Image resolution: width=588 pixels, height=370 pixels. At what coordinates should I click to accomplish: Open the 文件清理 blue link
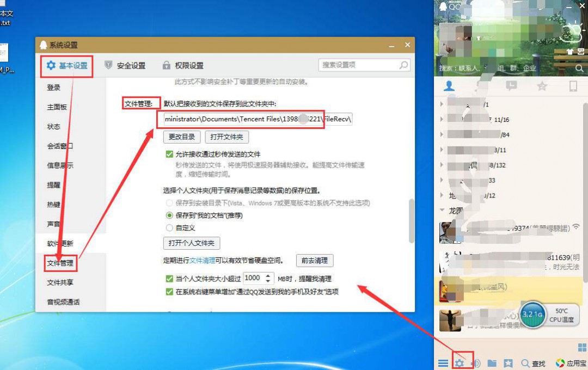203,260
